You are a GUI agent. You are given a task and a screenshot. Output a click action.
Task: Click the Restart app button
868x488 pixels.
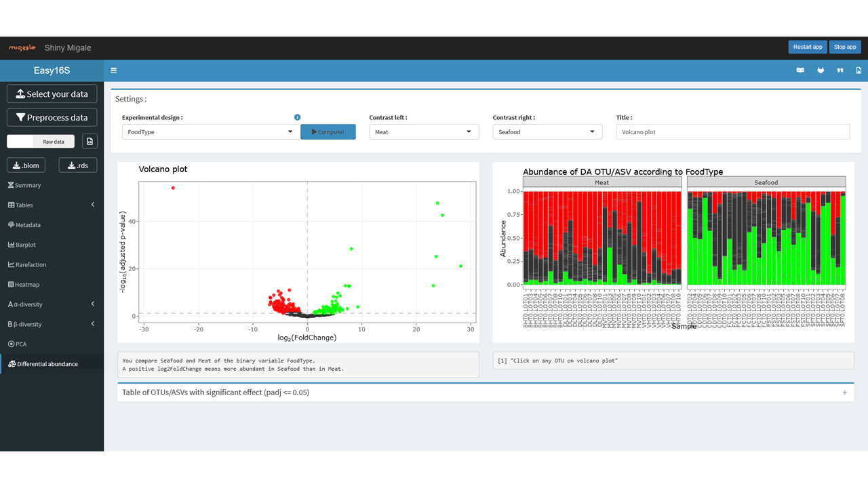point(808,47)
